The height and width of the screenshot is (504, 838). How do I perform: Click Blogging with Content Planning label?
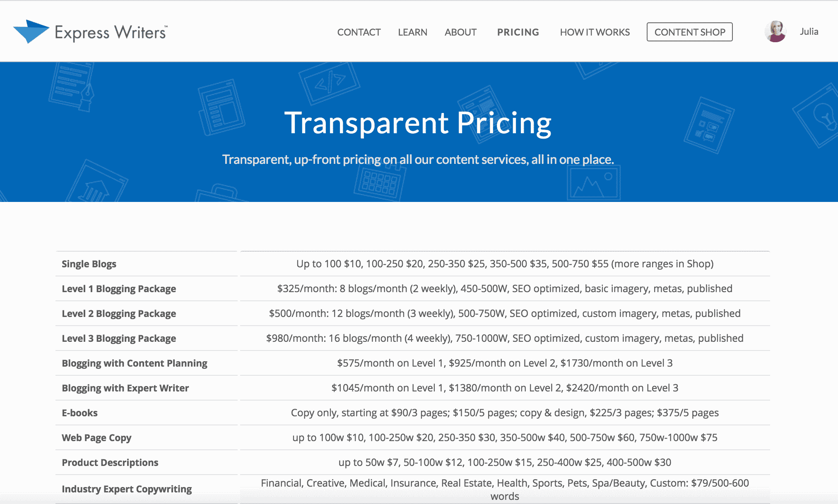point(135,363)
